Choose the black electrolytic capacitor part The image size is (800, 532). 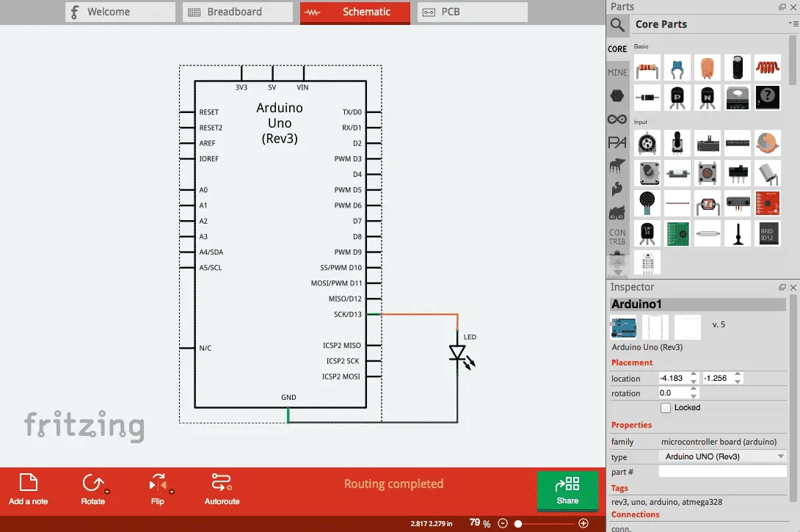point(738,68)
